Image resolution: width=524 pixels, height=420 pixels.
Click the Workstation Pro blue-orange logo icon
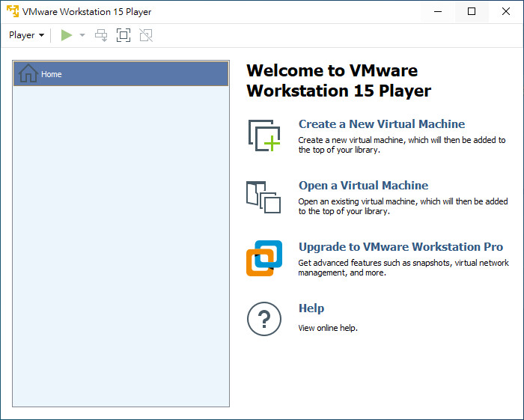point(264,258)
